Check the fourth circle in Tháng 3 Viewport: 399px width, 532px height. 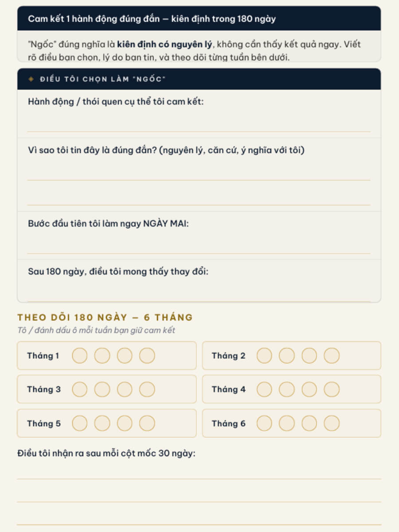coord(147,389)
